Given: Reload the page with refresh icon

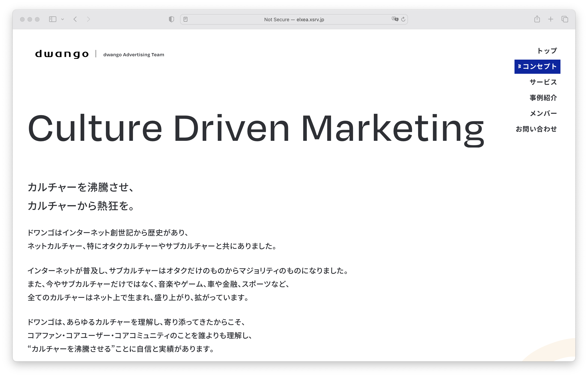Looking at the screenshot, I should 403,19.
